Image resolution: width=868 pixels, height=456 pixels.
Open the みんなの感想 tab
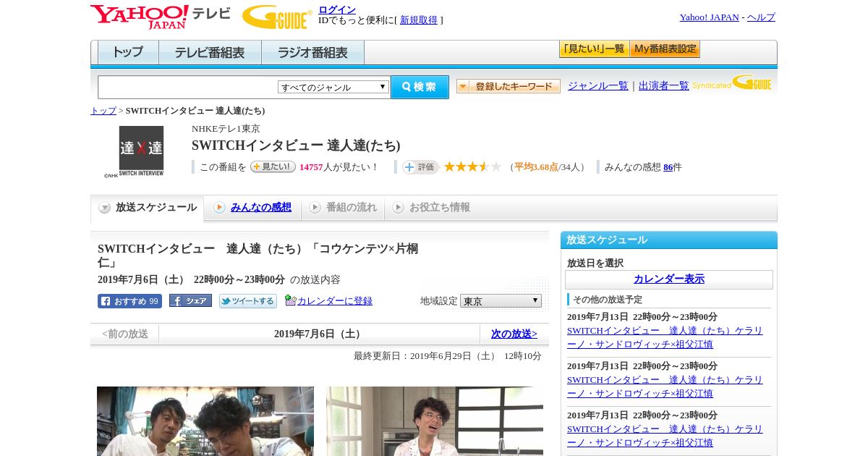click(x=260, y=207)
